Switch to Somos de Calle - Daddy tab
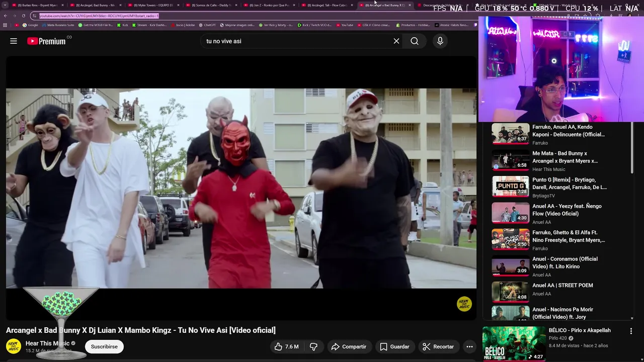 coord(210,5)
